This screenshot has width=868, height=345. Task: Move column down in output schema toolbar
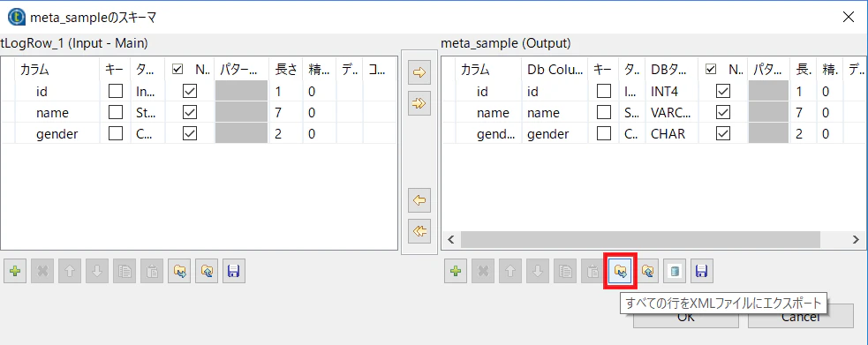pos(537,272)
